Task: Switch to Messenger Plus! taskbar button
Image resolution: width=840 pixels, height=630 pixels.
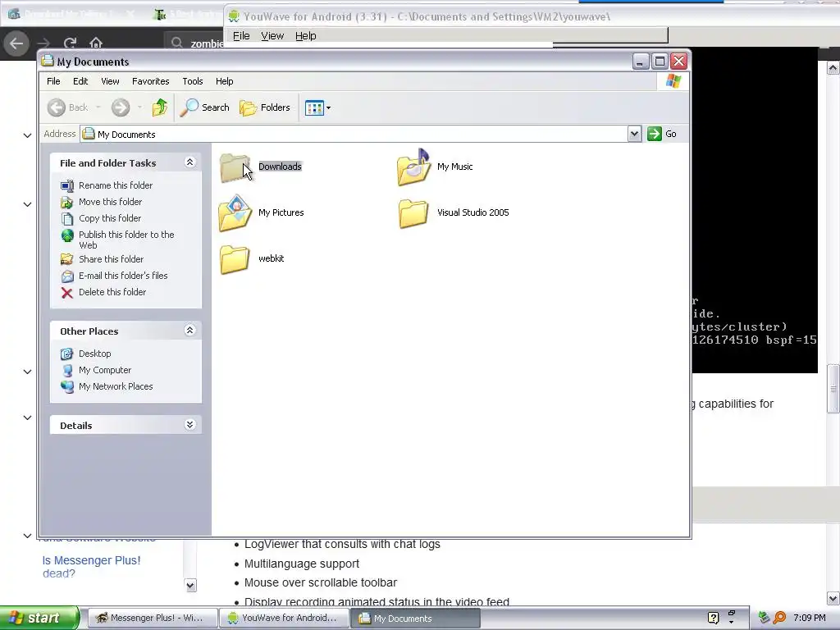Action: 152,619
